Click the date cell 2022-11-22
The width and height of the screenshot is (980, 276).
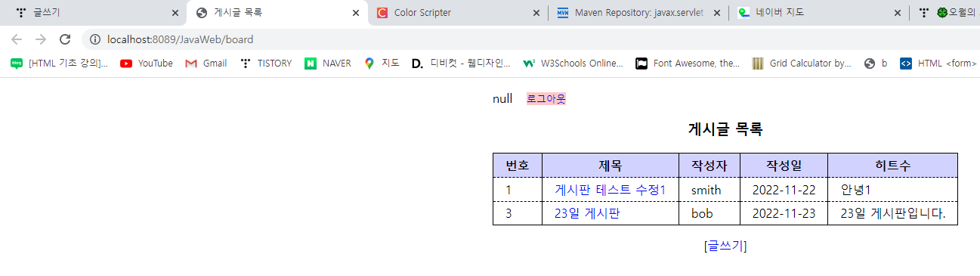[784, 190]
